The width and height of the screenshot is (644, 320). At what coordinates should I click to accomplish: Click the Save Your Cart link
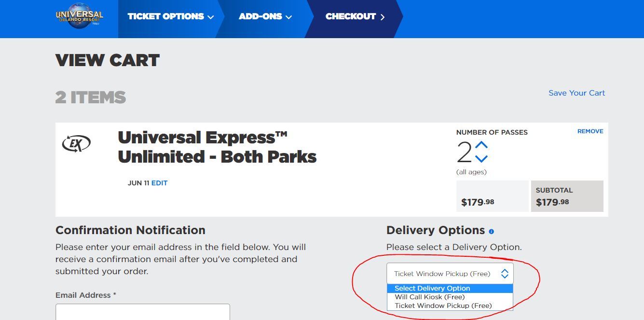click(576, 93)
